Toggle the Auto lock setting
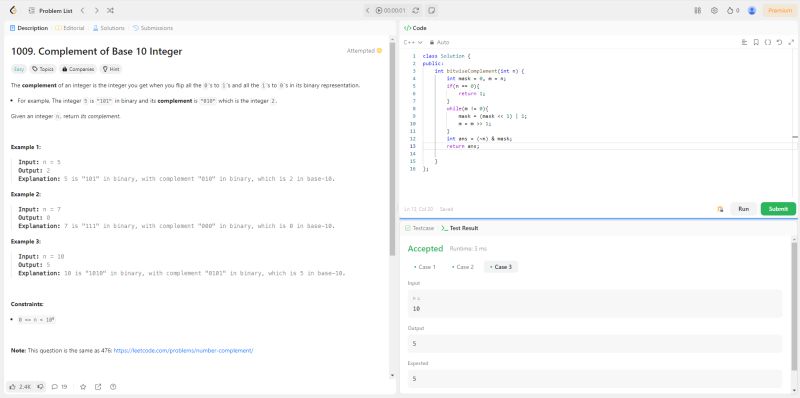 pyautogui.click(x=439, y=42)
